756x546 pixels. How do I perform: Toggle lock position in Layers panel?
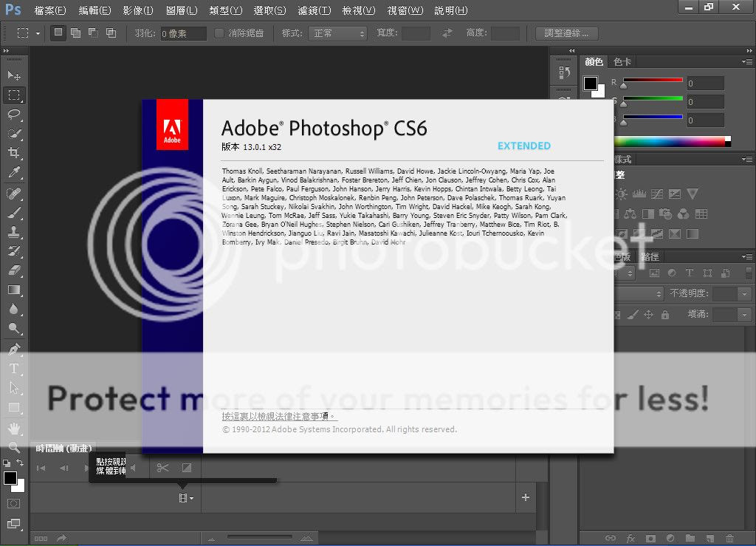point(649,315)
